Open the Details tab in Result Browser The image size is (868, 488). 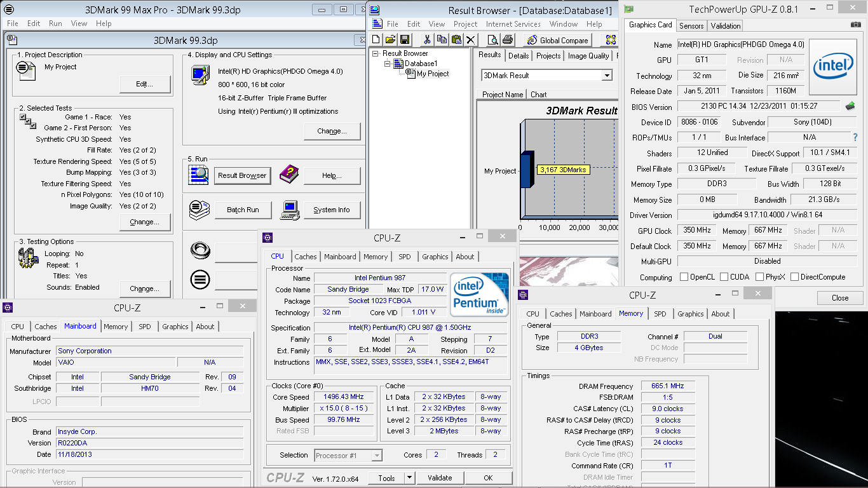[x=519, y=56]
